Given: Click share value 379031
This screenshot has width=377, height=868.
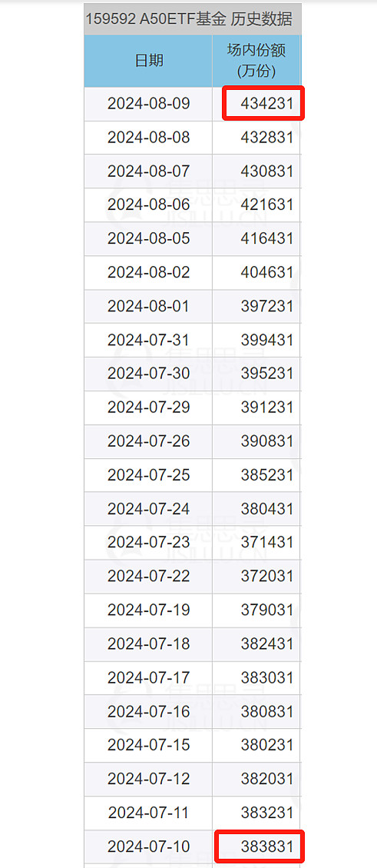Looking at the screenshot, I should coord(267,610).
